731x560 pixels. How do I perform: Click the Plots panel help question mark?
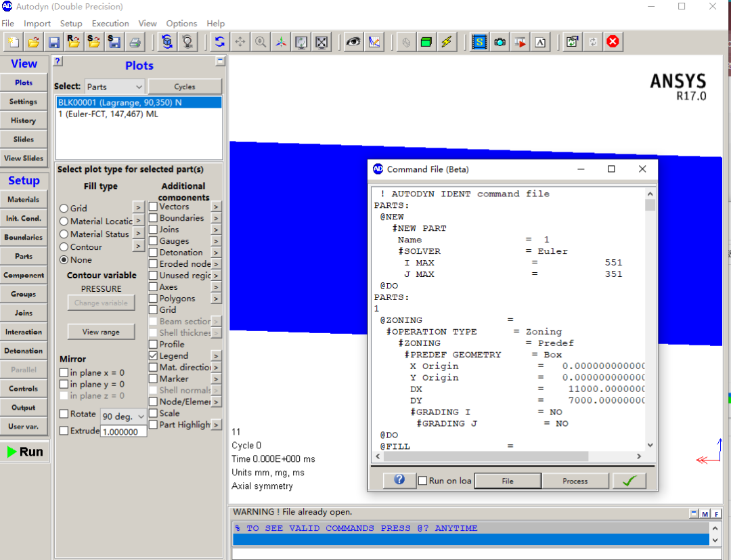(x=58, y=61)
